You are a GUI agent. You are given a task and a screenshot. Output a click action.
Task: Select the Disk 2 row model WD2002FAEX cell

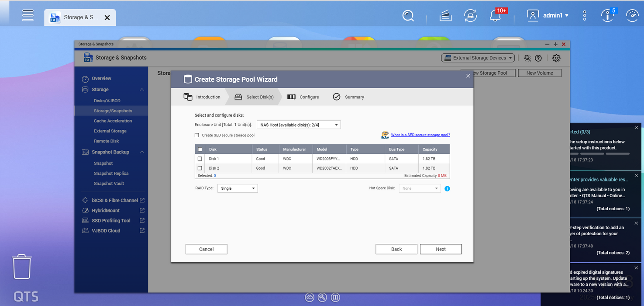point(329,168)
